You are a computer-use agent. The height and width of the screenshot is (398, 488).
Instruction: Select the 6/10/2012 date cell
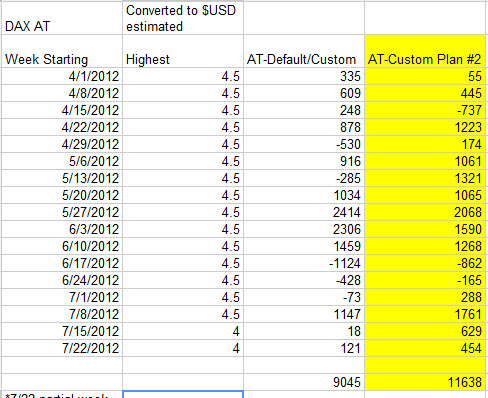coord(62,246)
